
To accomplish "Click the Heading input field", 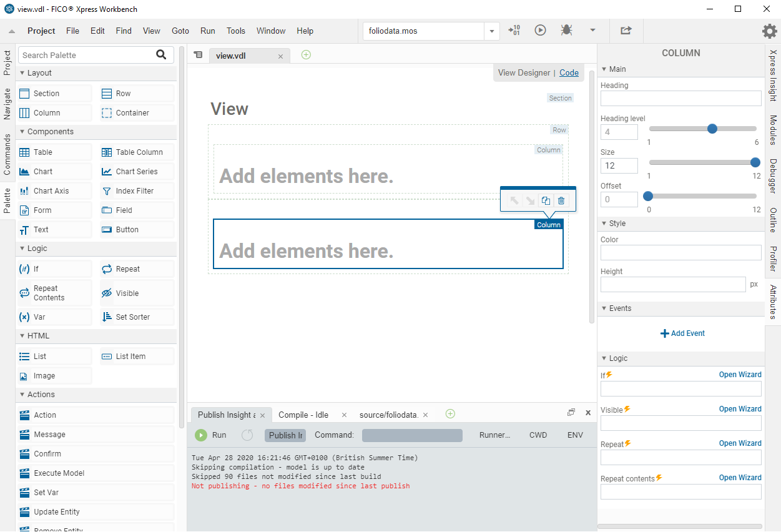I will click(680, 98).
